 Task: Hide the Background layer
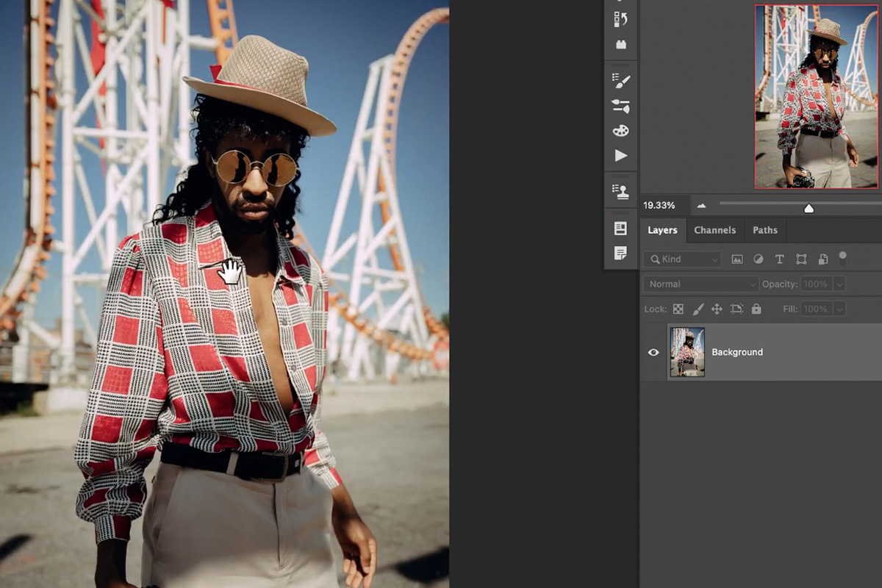click(653, 352)
